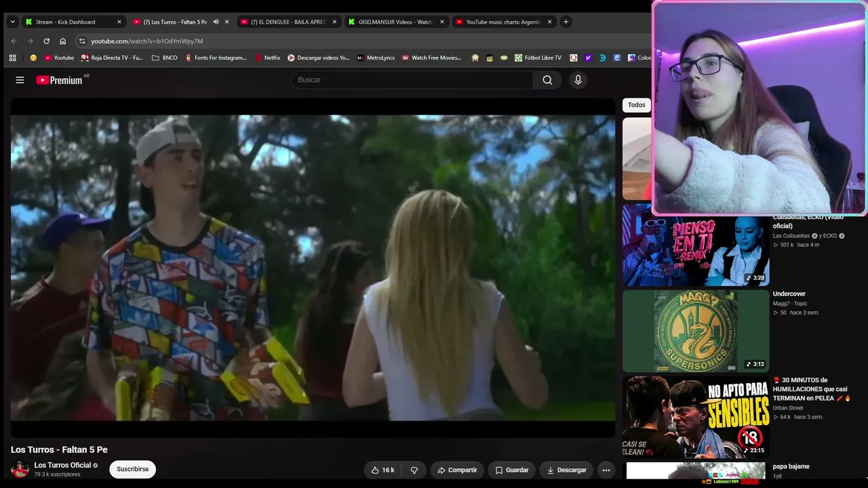Open the Fútbol Libre TV bookmark
The image size is (868, 488).
[538, 58]
